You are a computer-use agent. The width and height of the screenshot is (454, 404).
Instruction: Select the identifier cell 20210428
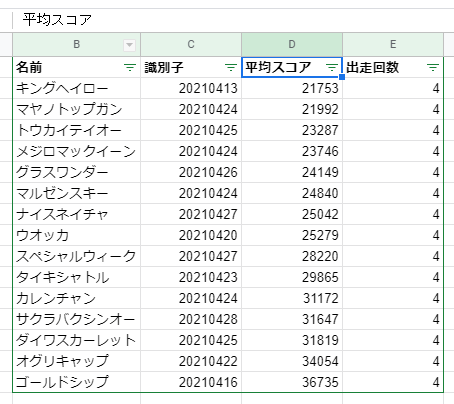coord(191,319)
